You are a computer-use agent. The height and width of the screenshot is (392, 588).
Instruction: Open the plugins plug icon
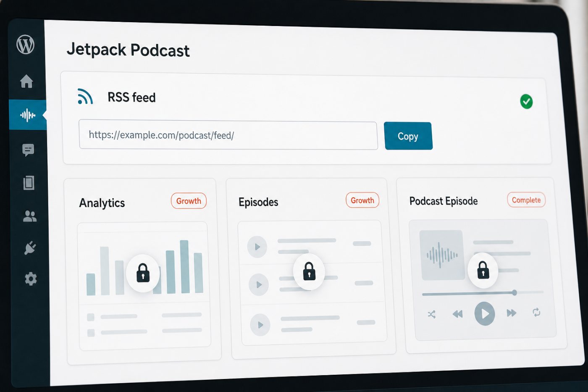click(x=30, y=248)
